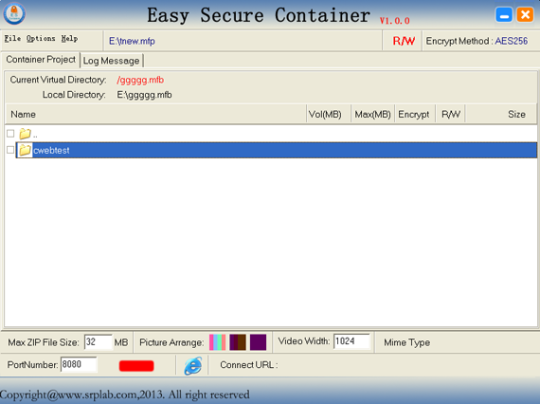The image size is (540, 404).
Task: Click the R/W column header
Action: click(450, 114)
